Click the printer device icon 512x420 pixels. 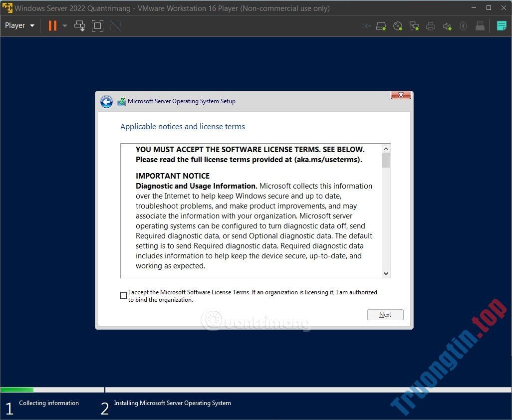pyautogui.click(x=430, y=25)
